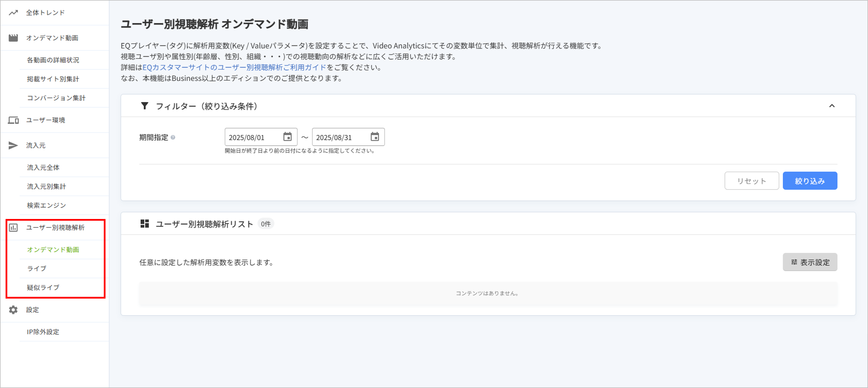Click the funnel filter icon
The height and width of the screenshot is (388, 868).
[x=145, y=106]
